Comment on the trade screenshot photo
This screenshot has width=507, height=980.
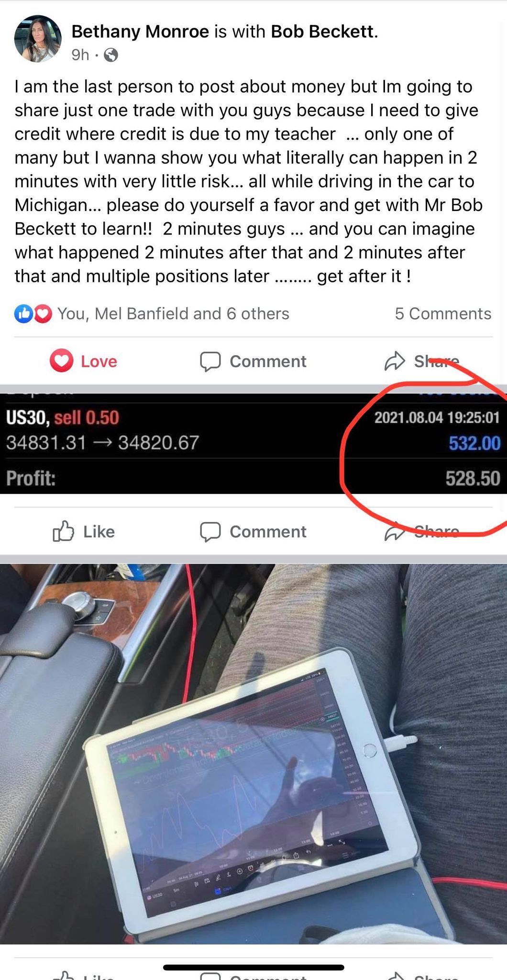pyautogui.click(x=253, y=532)
